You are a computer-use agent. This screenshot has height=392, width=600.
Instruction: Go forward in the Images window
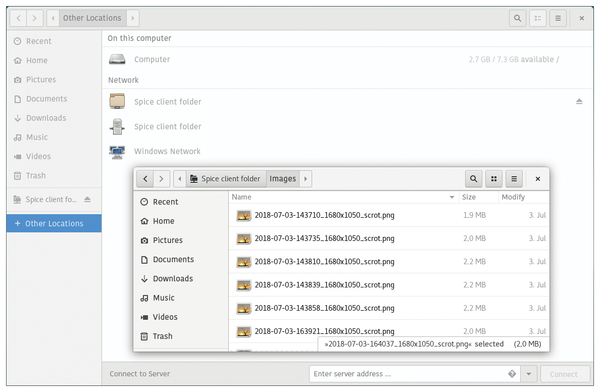(x=161, y=179)
